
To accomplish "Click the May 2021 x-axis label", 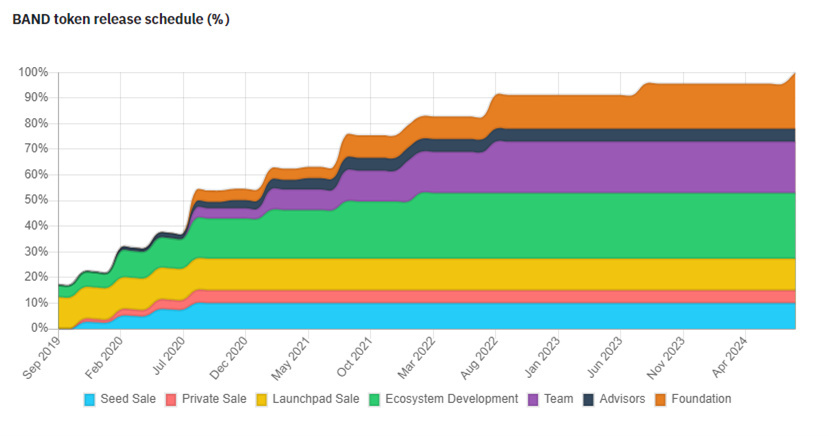I will (291, 358).
